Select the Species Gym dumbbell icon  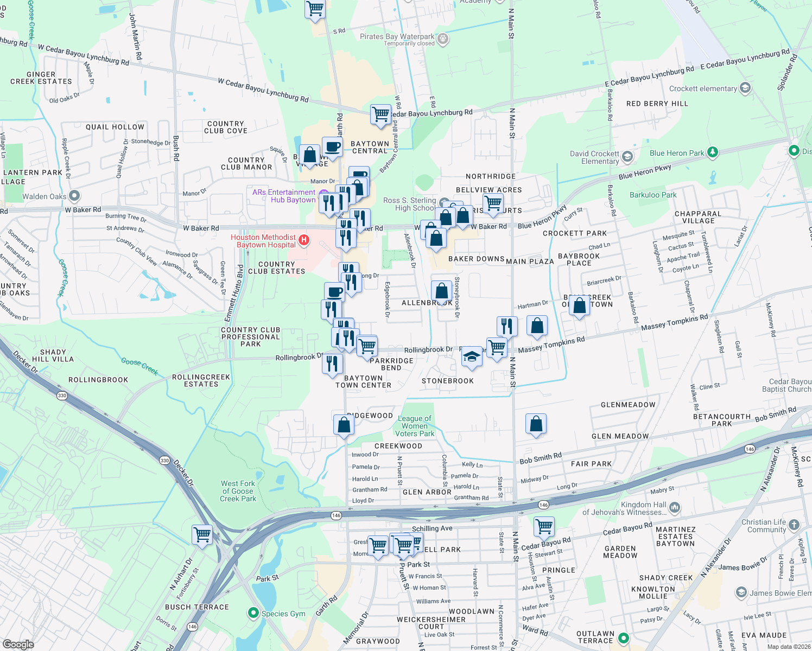click(253, 614)
